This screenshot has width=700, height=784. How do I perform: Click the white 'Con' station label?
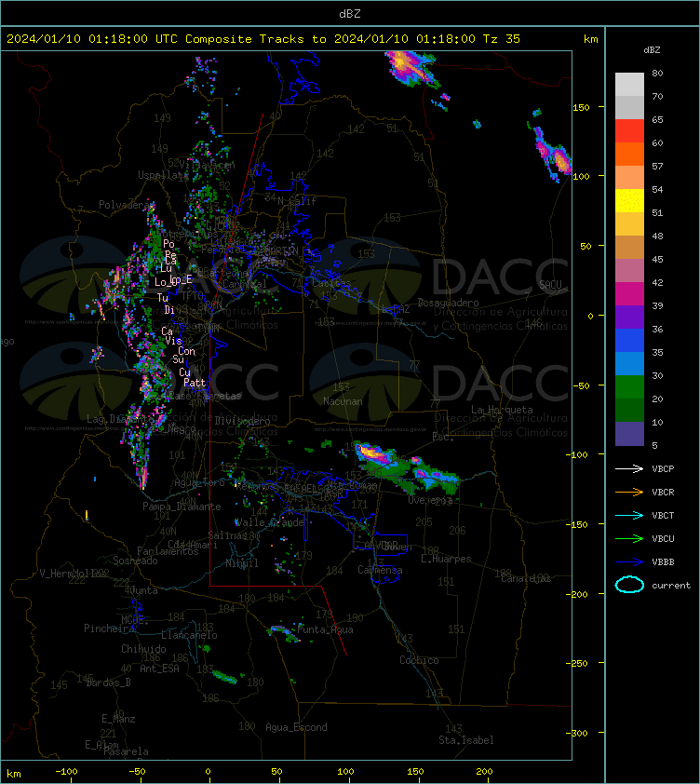tap(186, 351)
